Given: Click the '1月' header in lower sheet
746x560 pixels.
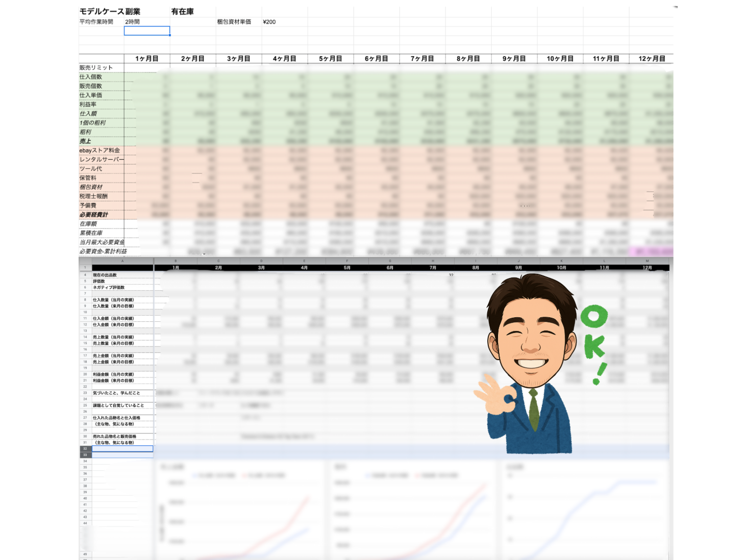Looking at the screenshot, I should [176, 268].
